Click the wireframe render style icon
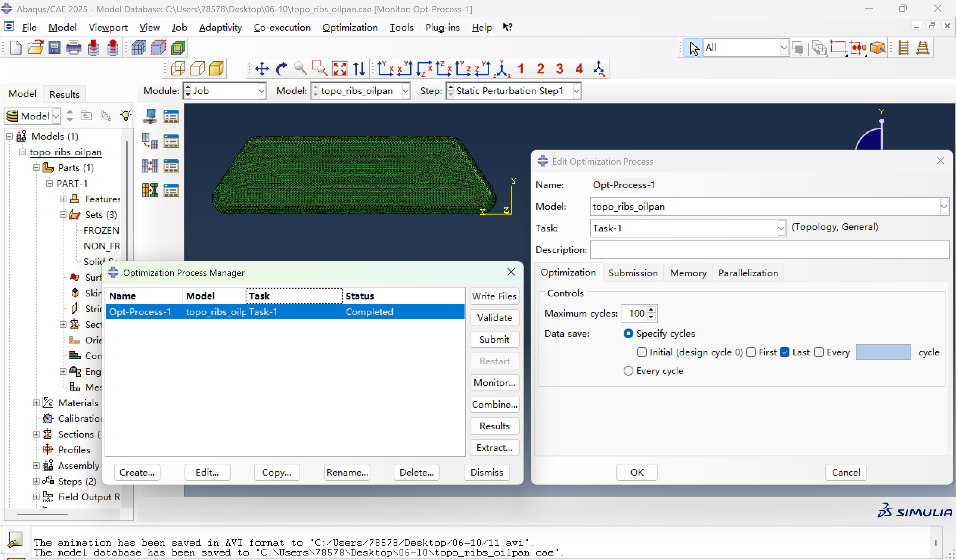The width and height of the screenshot is (956, 560). click(178, 69)
